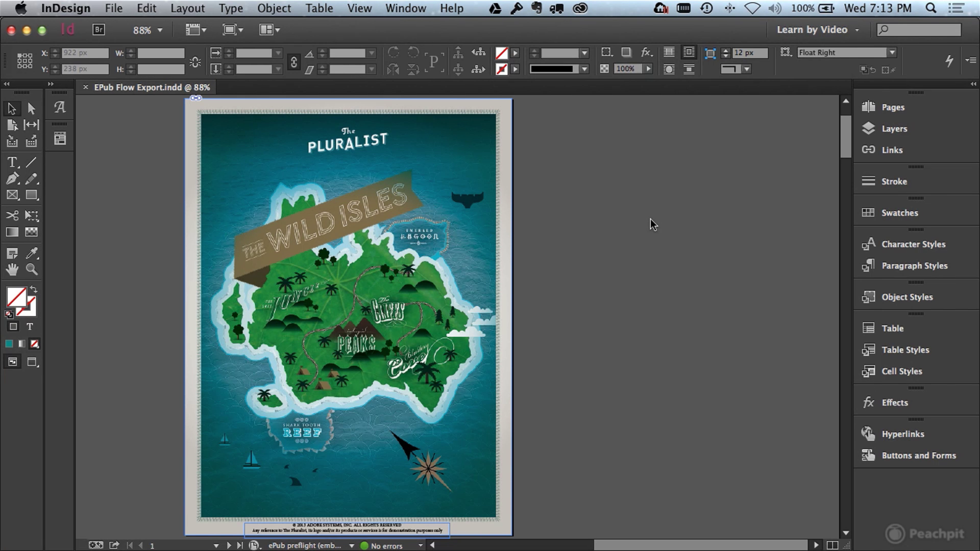The image size is (980, 551).
Task: Open the Bridge (Br) button
Action: [99, 30]
